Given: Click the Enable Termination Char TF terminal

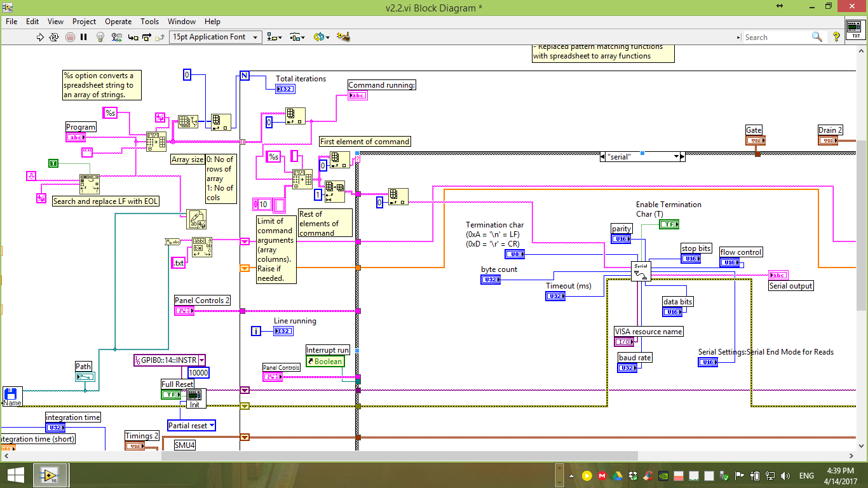Looking at the screenshot, I should click(669, 224).
